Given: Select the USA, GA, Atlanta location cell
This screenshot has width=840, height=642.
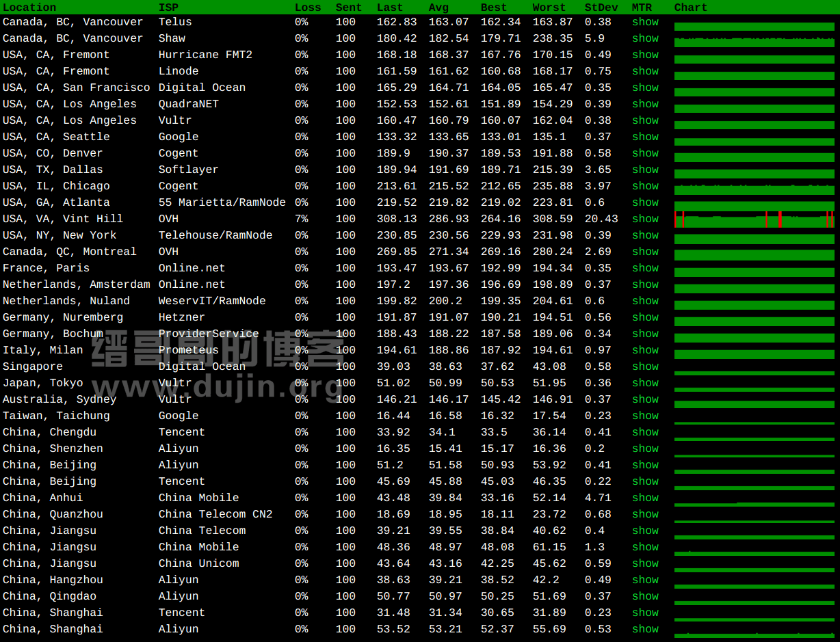Looking at the screenshot, I should [56, 202].
